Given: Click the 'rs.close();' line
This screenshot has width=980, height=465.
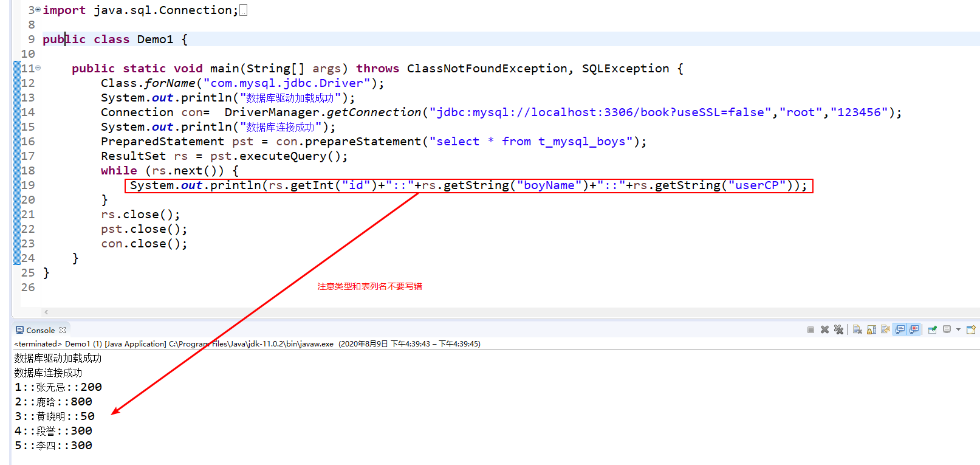Looking at the screenshot, I should click(140, 214).
